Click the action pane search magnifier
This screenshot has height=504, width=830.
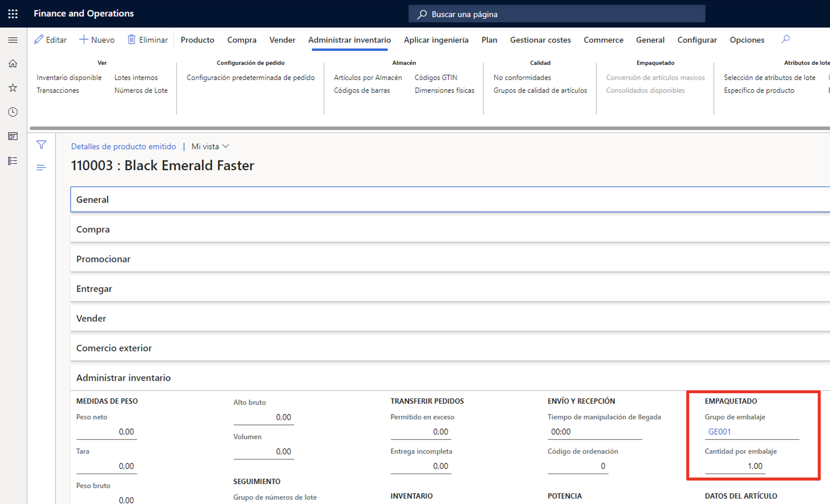786,39
